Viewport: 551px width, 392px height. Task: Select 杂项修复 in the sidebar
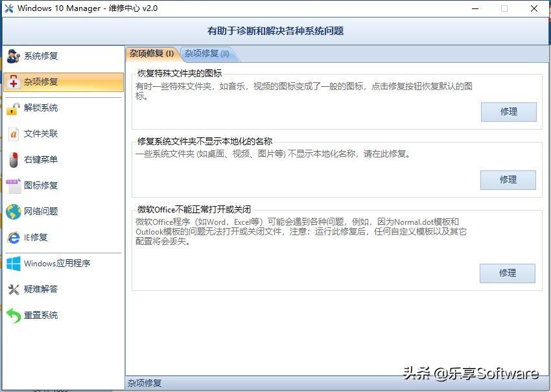point(64,82)
